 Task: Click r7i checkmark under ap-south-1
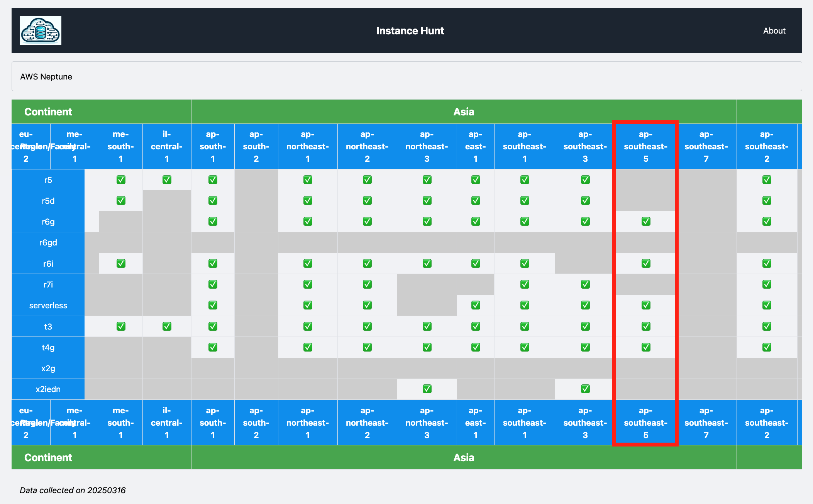click(213, 284)
